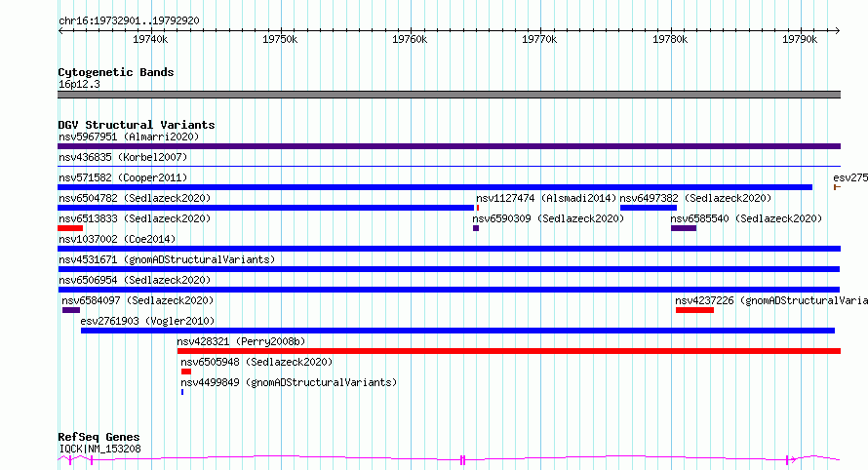
Task: Select the blue nsv6506954 variant bar
Action: click(449, 290)
